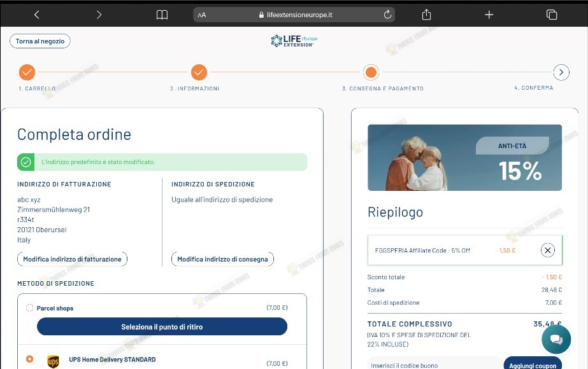Focus the Inserisci il codice buono field
This screenshot has height=369, width=588.
click(435, 364)
